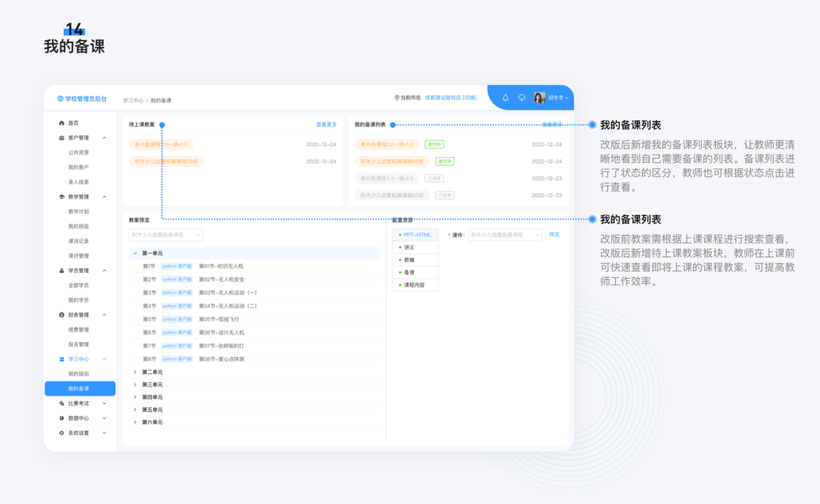Expand the 比赛考试 menu chevron

point(104,403)
